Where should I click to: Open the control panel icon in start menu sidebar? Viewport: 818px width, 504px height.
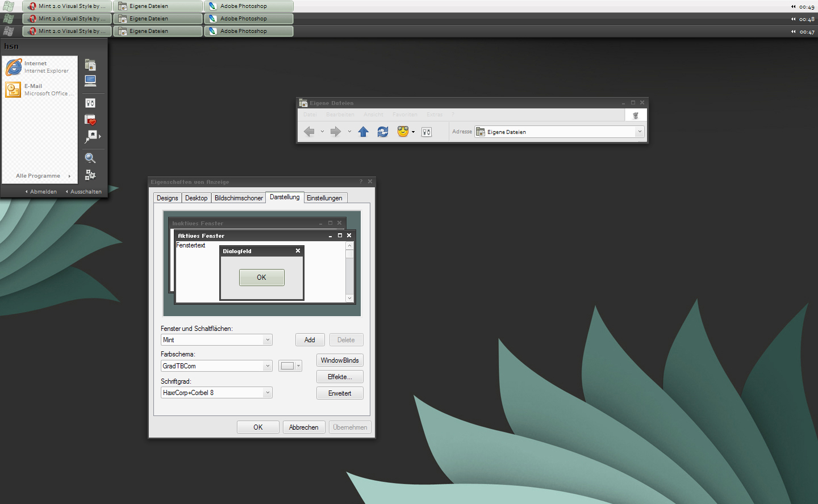point(90,103)
